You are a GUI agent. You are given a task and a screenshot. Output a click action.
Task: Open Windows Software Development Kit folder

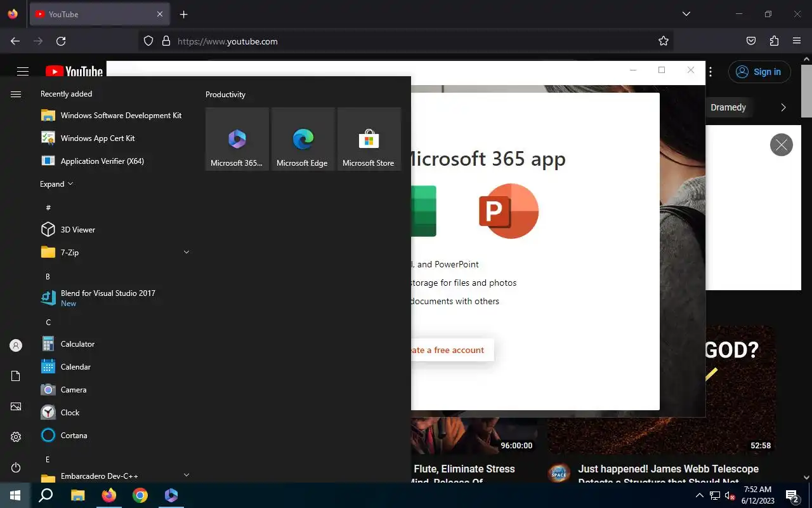(x=114, y=116)
